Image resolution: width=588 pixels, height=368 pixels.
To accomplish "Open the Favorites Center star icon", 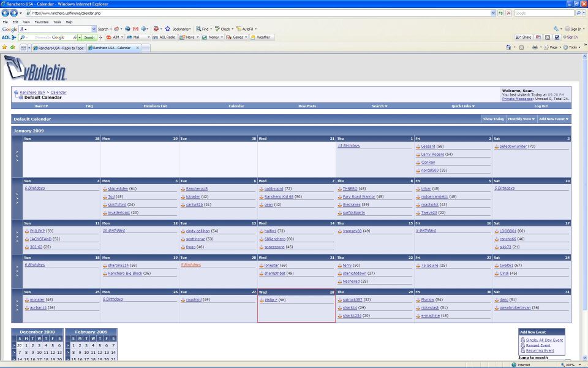I will tap(4, 47).
